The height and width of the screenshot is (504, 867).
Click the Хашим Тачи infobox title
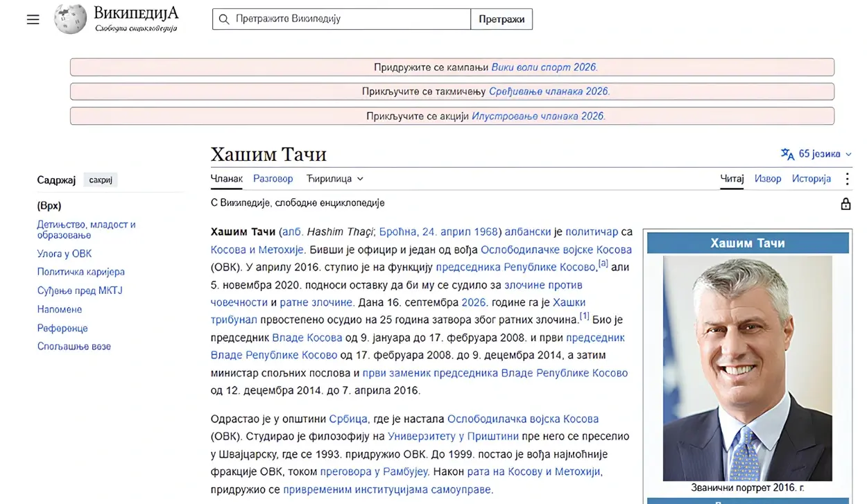(x=748, y=243)
